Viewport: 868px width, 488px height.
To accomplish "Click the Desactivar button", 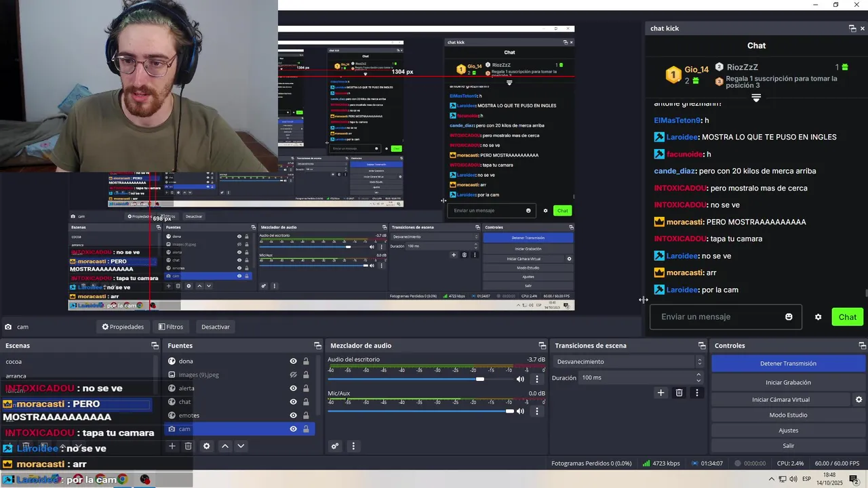I will 216,327.
